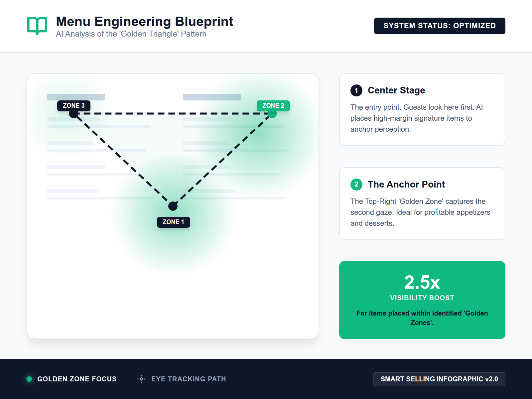Click the open book logo icon
Viewport: 532px width, 399px height.
(37, 26)
